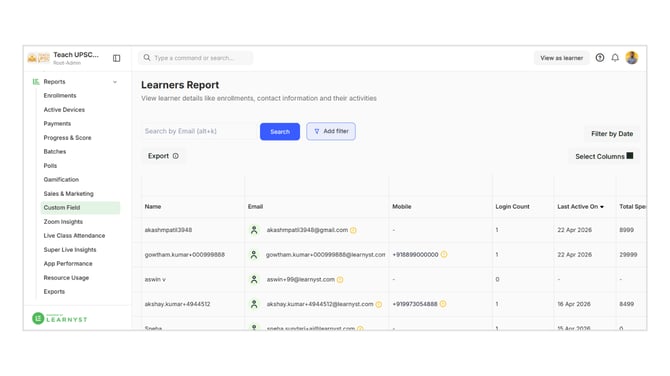Click user icon beside aswin+99@learnyst.com
670x376 pixels.
click(x=254, y=279)
